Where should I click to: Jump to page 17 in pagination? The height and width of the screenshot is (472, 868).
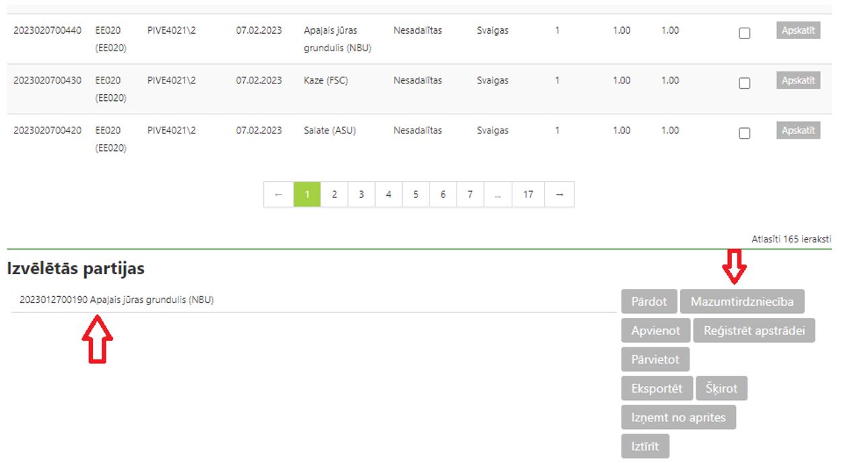[528, 195]
